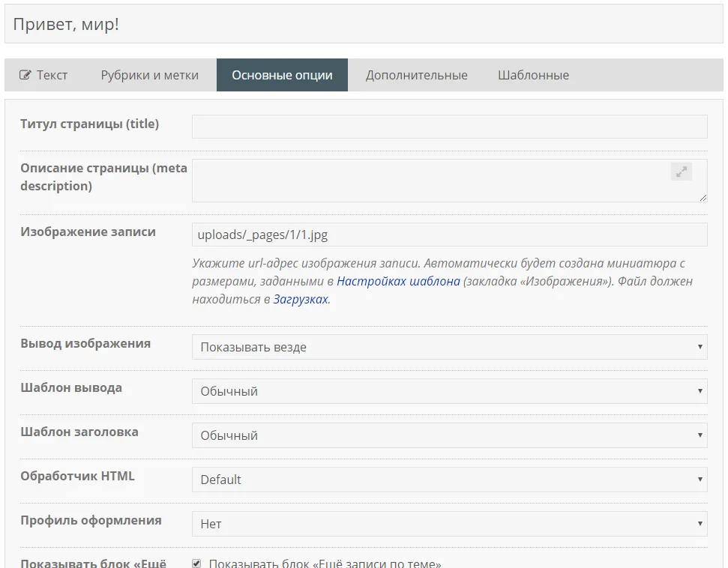
Task: Switch to the Рубрики и метки tab
Action: 150,75
